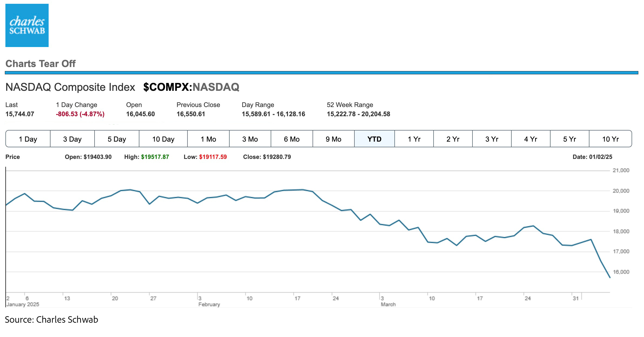Switch to the 1 Yr view

point(414,139)
